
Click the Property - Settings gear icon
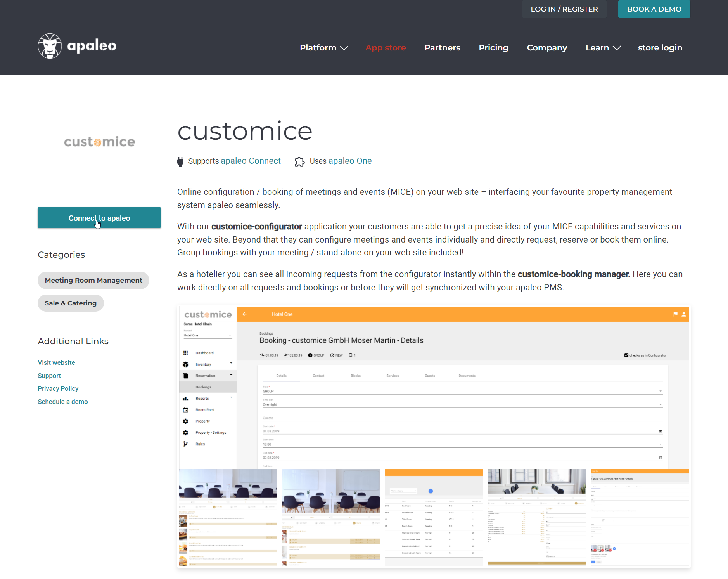186,433
